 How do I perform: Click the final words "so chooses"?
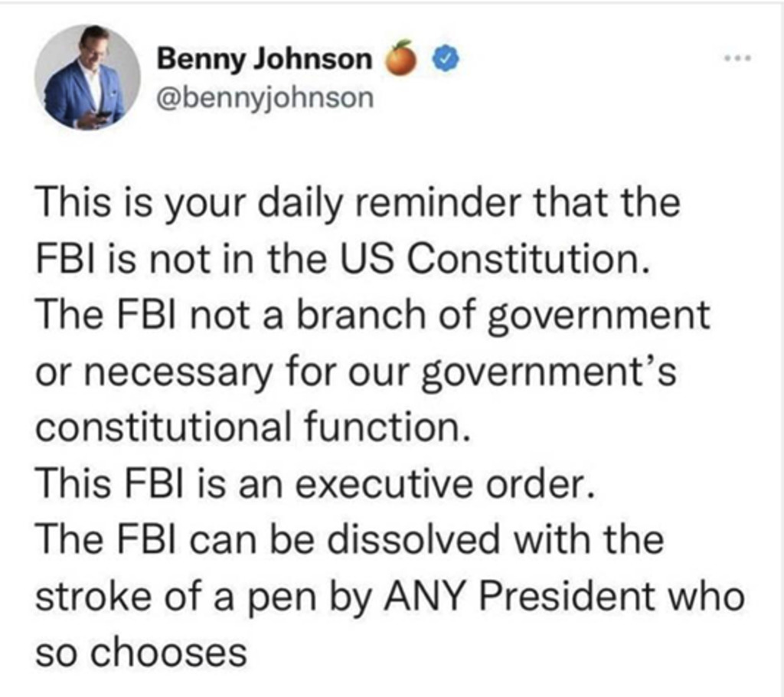coord(142,653)
